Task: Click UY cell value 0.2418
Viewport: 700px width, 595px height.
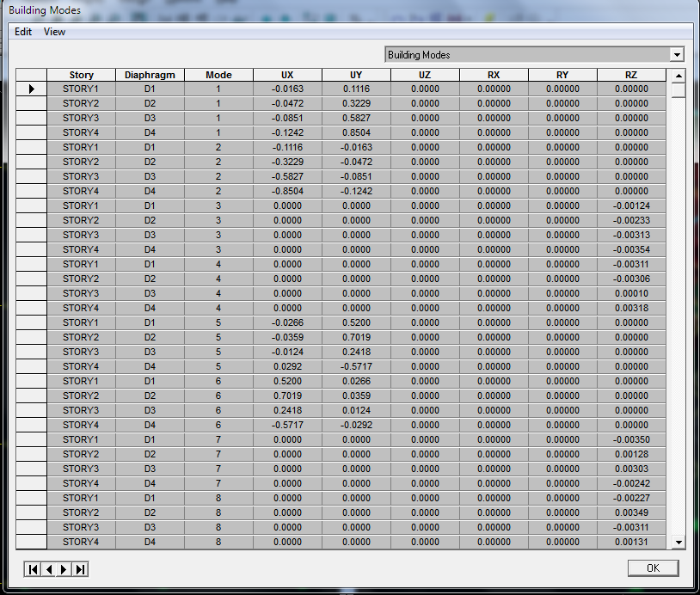Action: (x=356, y=353)
